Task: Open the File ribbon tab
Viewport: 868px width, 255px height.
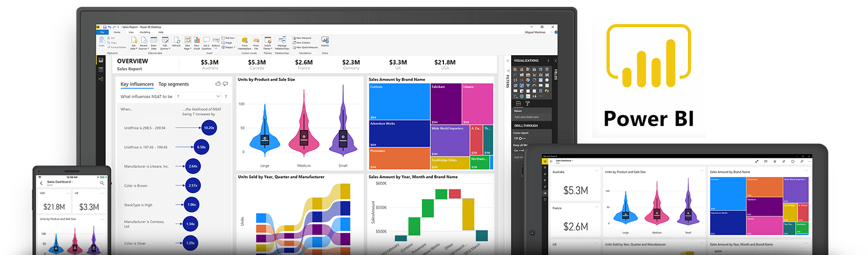Action: [102, 32]
